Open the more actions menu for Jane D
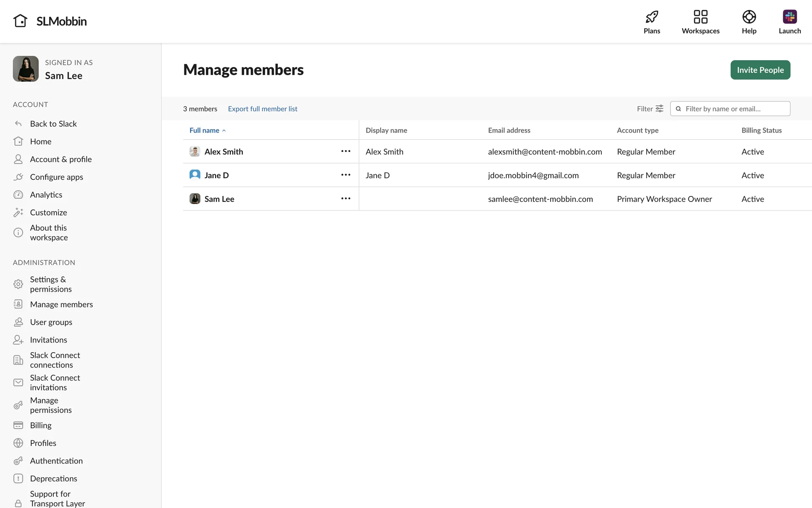 tap(346, 175)
